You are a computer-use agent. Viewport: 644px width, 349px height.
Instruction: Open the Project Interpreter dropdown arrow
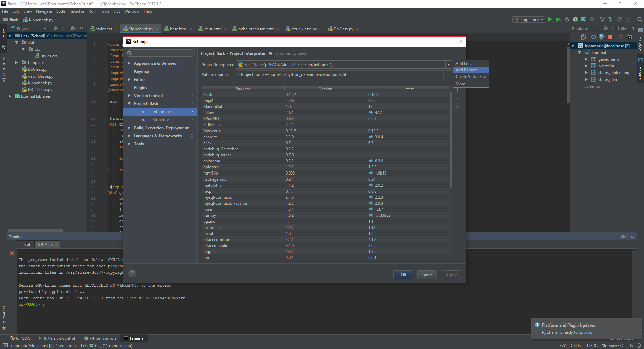coord(448,65)
